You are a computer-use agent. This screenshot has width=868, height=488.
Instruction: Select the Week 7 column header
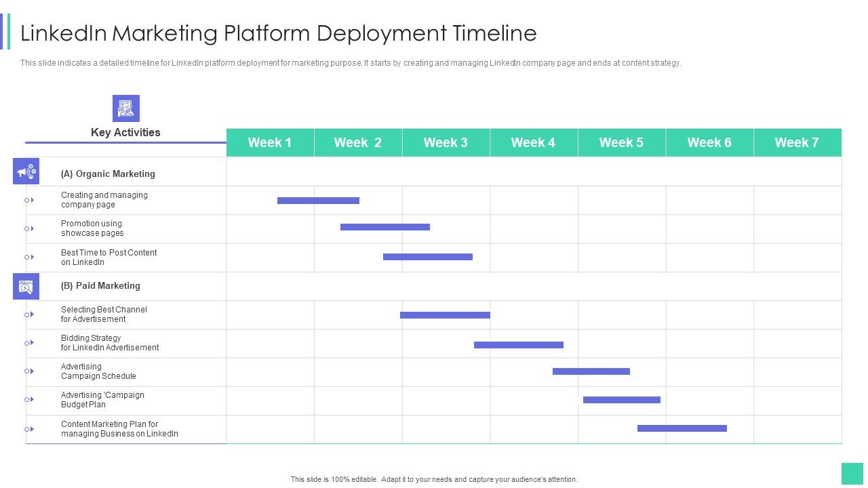pyautogui.click(x=797, y=142)
